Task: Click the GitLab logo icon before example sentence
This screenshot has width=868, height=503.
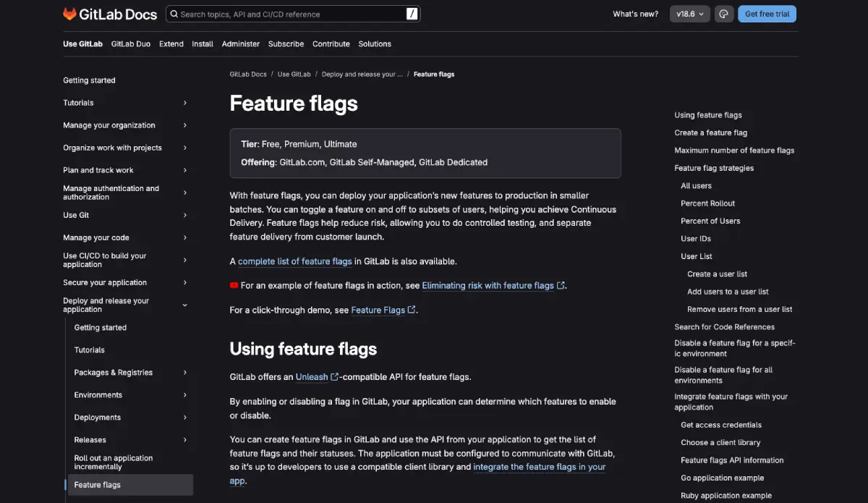Action: coord(233,285)
